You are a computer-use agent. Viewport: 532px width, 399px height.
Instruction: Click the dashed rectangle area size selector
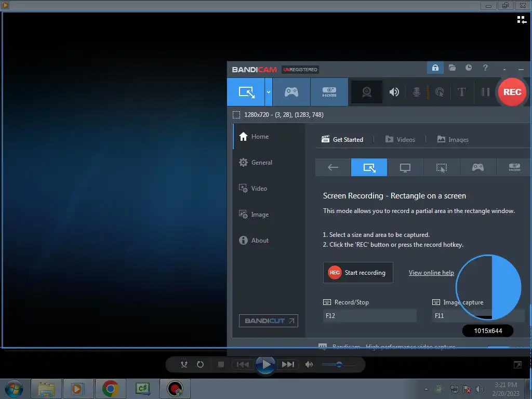pos(236,115)
